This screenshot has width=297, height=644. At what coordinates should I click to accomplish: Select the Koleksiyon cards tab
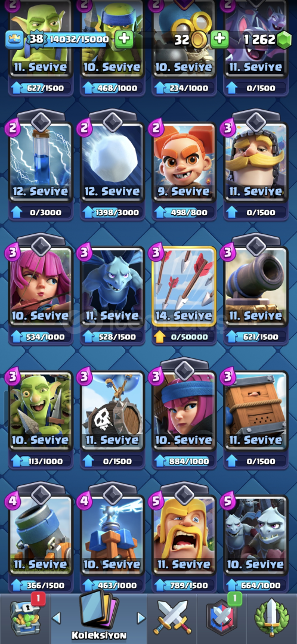coord(99,615)
